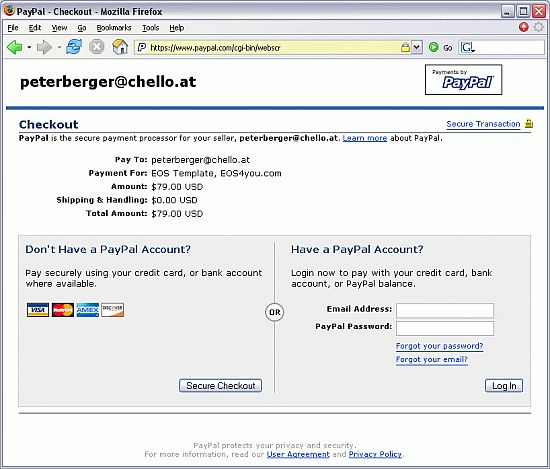Click the Secure Checkout button

click(x=221, y=386)
